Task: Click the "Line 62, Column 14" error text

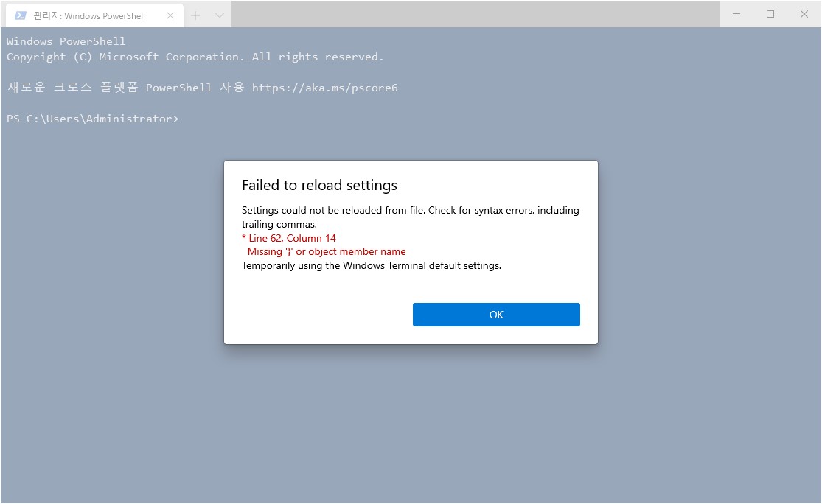Action: coord(292,238)
